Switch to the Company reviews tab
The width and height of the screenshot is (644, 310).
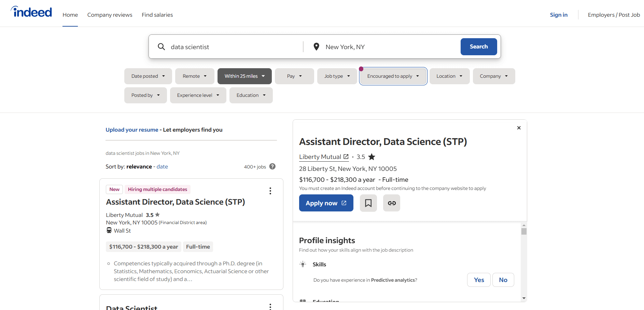[110, 15]
